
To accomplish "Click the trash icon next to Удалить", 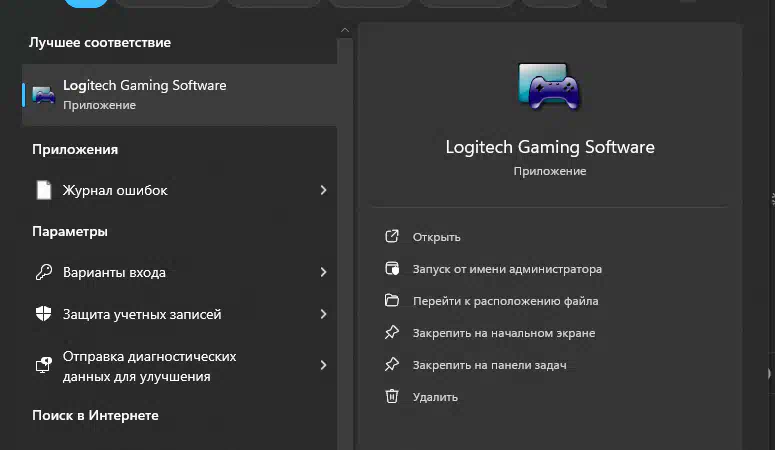I will point(392,396).
